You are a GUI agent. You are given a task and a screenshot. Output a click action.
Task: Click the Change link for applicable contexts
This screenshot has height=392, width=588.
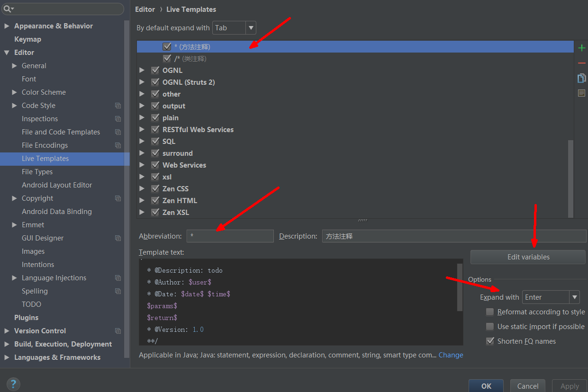click(451, 355)
